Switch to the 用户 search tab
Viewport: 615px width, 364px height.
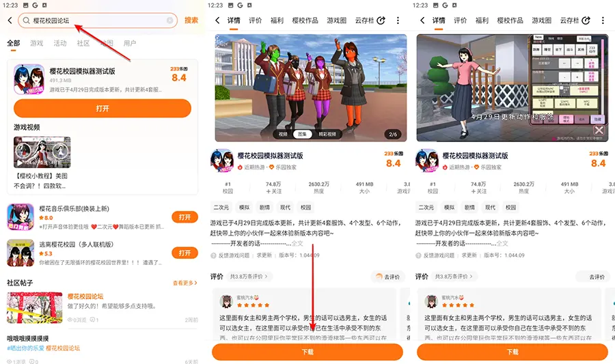[130, 43]
